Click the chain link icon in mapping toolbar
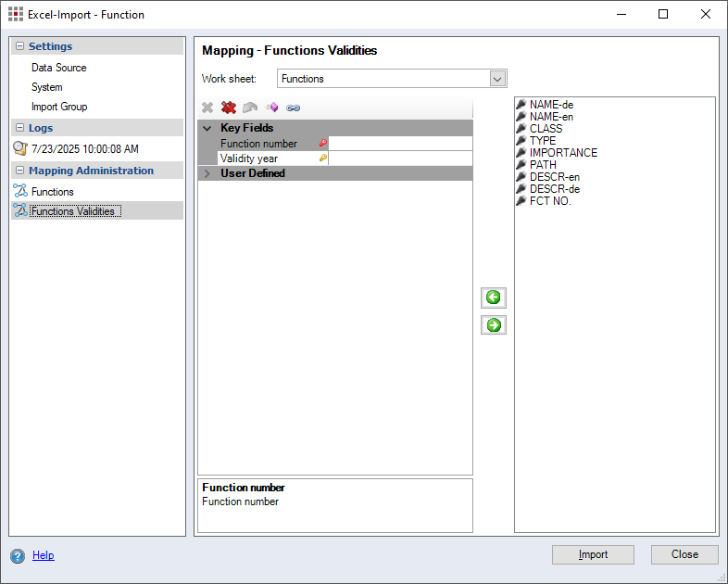728x584 pixels. 293,108
